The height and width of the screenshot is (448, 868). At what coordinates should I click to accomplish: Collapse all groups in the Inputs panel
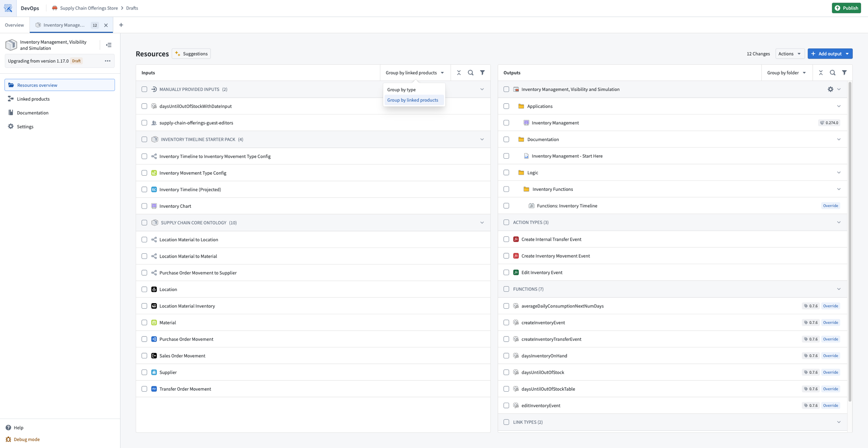pyautogui.click(x=459, y=73)
